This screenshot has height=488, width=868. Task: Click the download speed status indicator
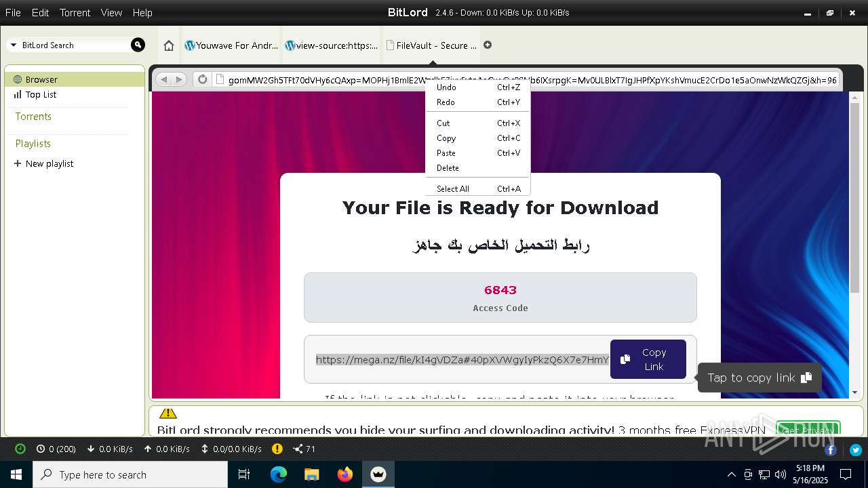[110, 449]
